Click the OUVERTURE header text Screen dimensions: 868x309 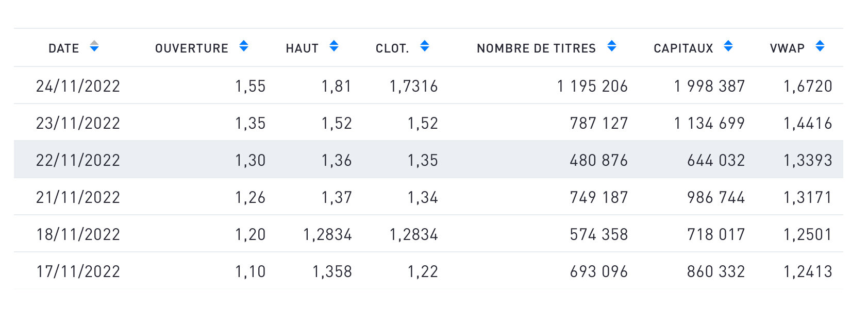192,48
